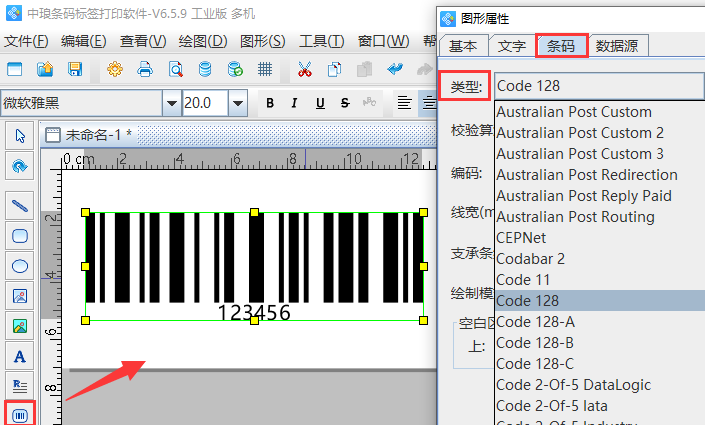Choose Code 128-B barcode type
The image size is (705, 425).
[x=600, y=343]
